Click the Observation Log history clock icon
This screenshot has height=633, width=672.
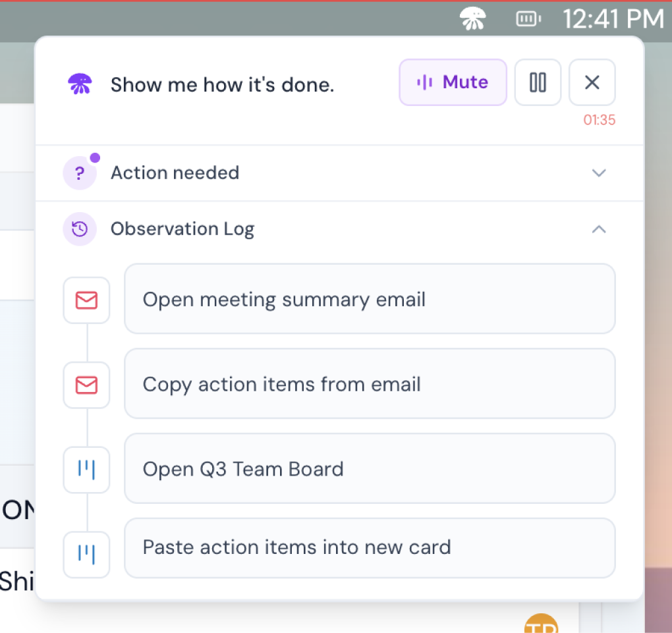(x=80, y=229)
